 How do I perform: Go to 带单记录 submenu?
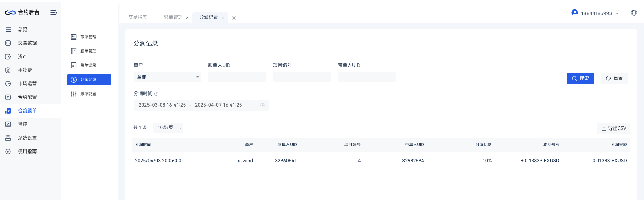tap(89, 65)
